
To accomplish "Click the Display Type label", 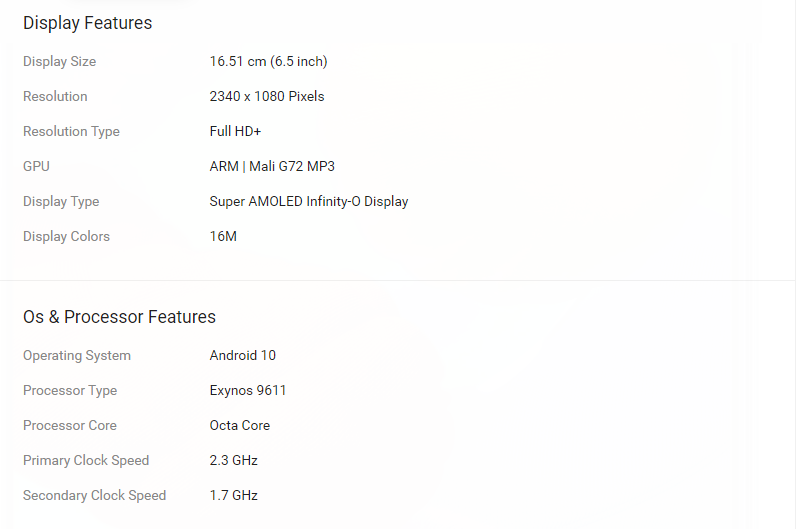I will (61, 202).
